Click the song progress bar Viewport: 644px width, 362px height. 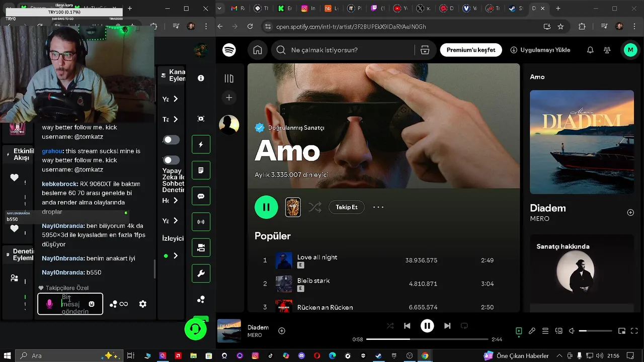tap(427, 339)
